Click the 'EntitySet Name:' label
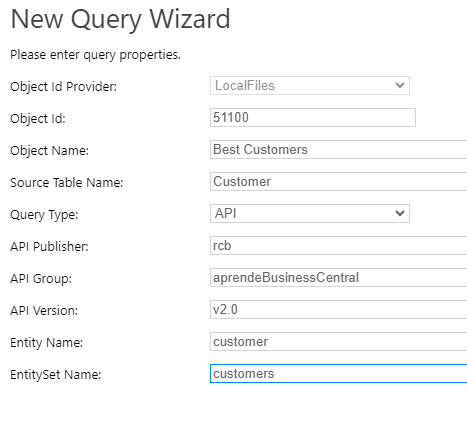Viewport: 467px width, 421px height. coord(55,375)
